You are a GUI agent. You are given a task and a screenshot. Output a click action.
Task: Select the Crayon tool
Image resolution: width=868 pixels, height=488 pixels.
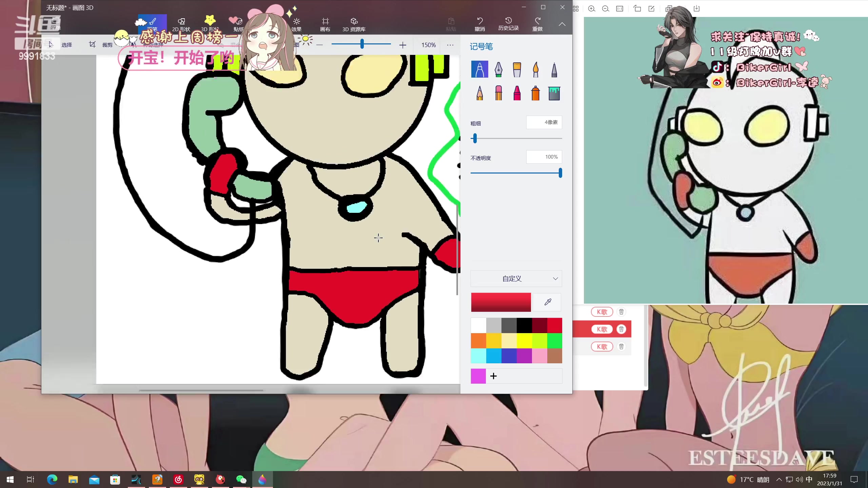517,93
